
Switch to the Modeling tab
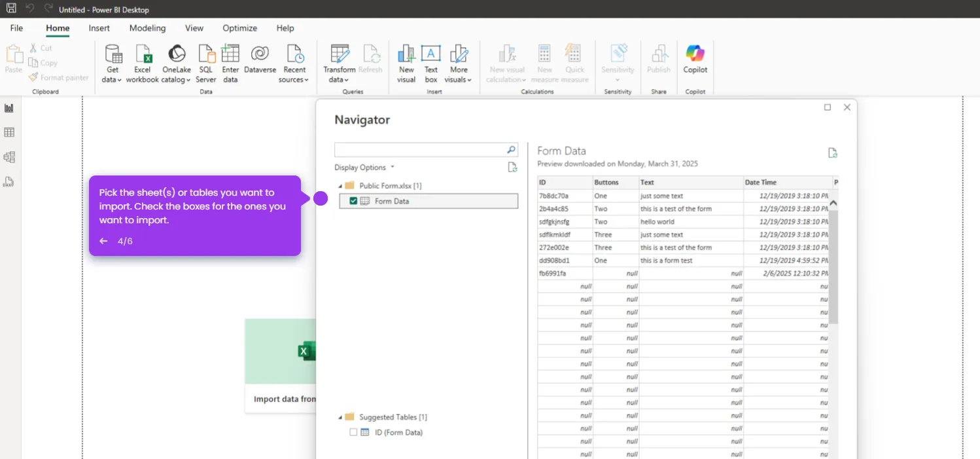(x=147, y=28)
